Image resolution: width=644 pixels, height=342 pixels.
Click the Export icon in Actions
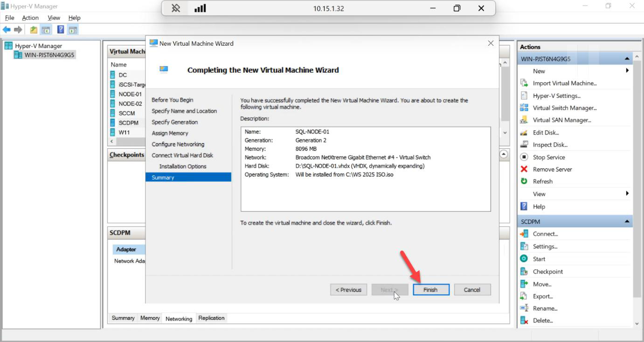click(x=524, y=296)
